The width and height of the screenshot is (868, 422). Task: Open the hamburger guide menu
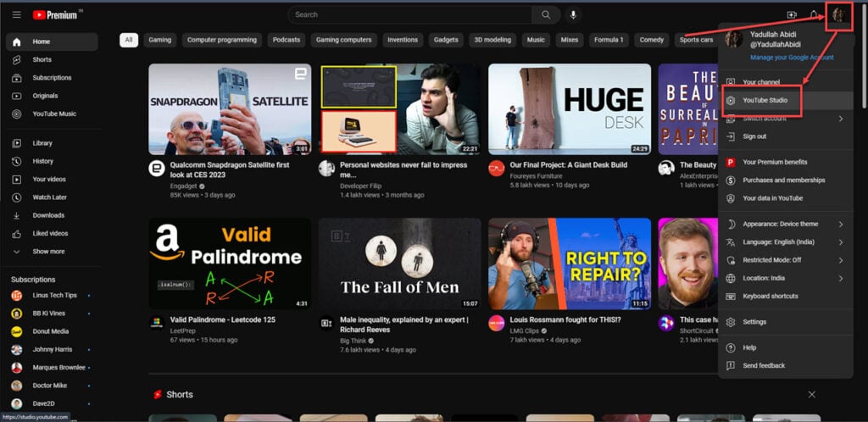(17, 15)
